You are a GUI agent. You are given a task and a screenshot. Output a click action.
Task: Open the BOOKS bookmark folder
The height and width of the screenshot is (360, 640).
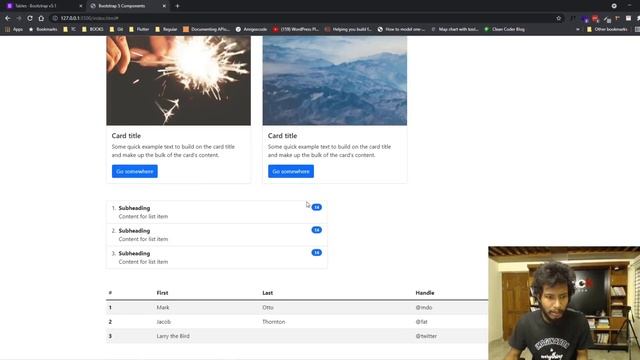click(93, 29)
